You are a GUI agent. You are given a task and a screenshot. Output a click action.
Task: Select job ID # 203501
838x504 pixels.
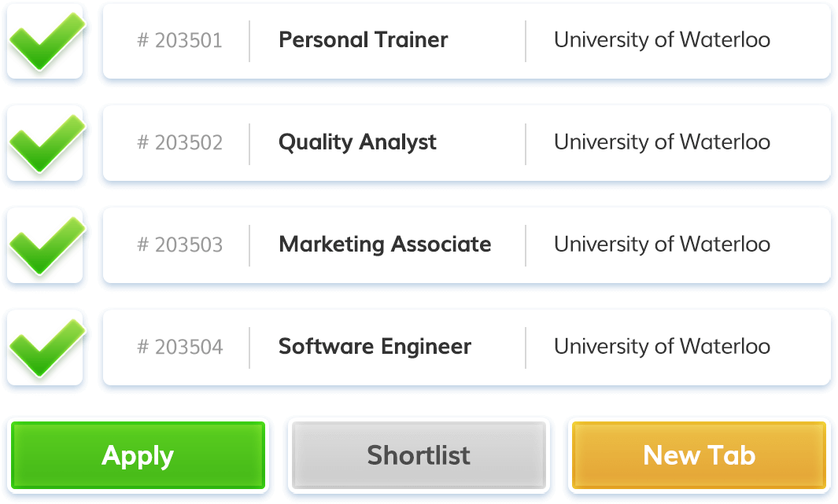click(179, 41)
